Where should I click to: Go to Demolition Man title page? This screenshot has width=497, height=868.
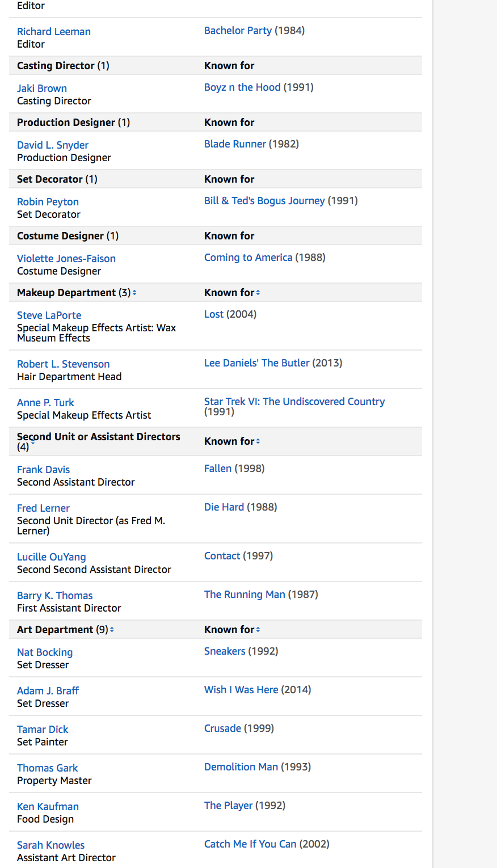click(x=241, y=767)
